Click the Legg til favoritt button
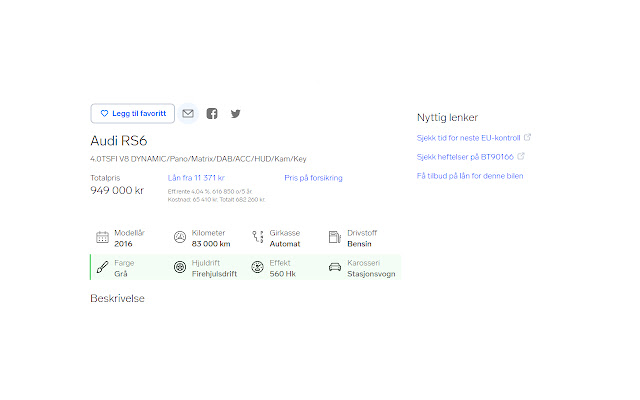The width and height of the screenshot is (640, 400). pyautogui.click(x=133, y=113)
